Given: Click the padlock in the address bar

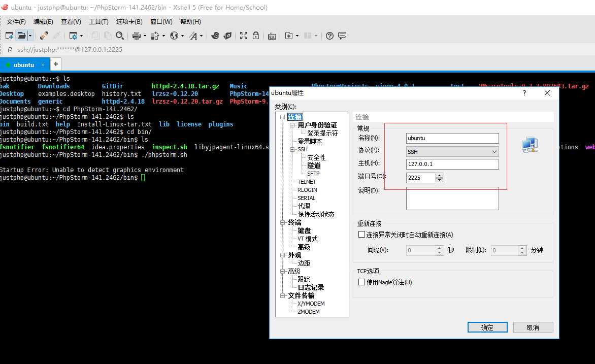Looking at the screenshot, I should click(x=10, y=50).
